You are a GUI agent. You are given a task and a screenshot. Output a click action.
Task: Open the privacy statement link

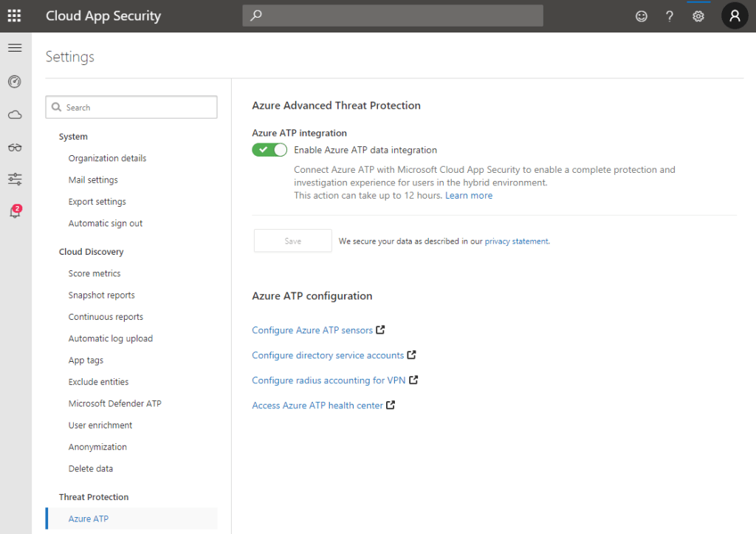tap(516, 241)
